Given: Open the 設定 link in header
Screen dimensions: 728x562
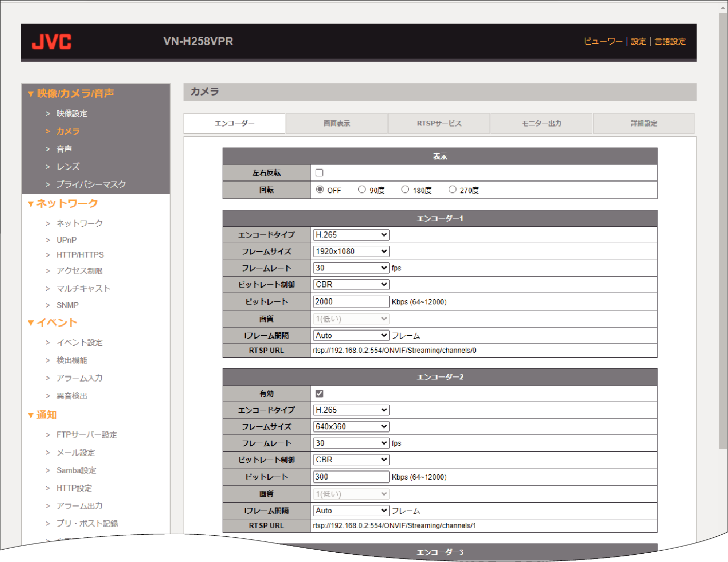Looking at the screenshot, I should coord(639,42).
